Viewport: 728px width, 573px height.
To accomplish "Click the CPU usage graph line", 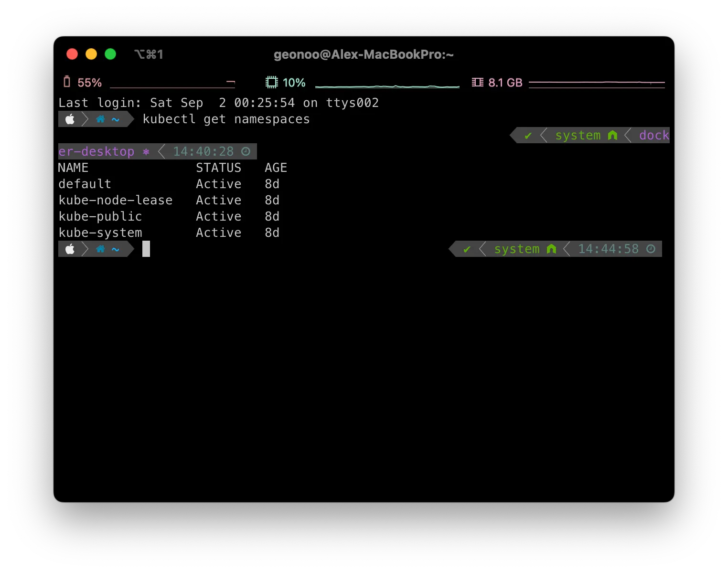I will [x=387, y=86].
